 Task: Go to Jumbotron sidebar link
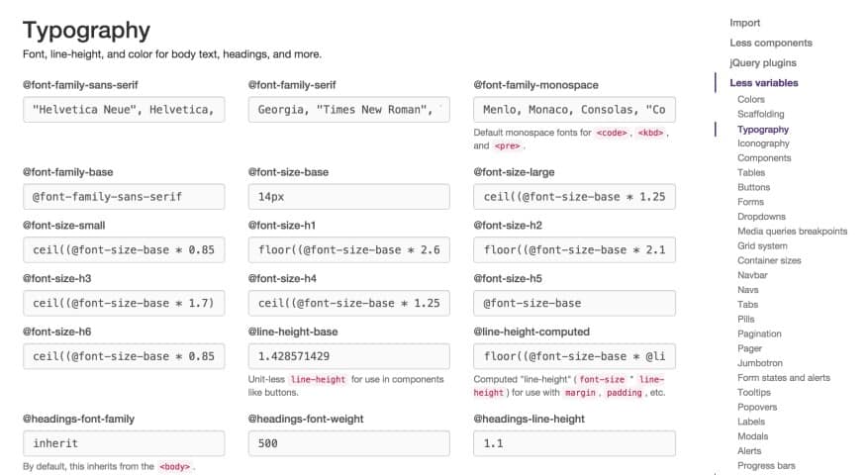(759, 363)
